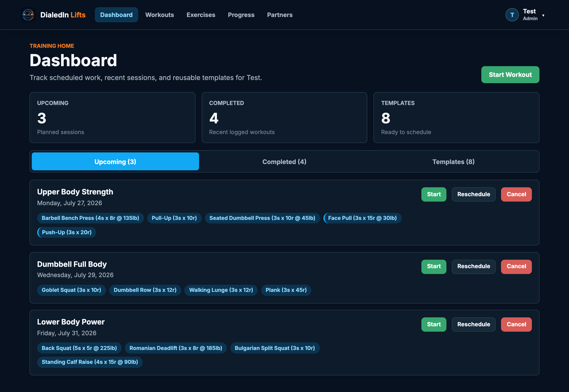The image size is (569, 392).
Task: Click the Completed recent logged workouts card
Action: [284, 118]
